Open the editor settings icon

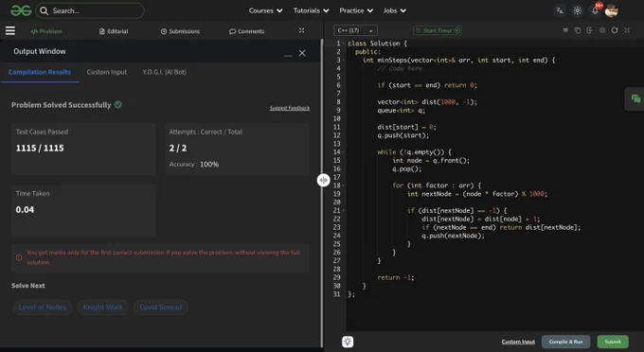602,30
